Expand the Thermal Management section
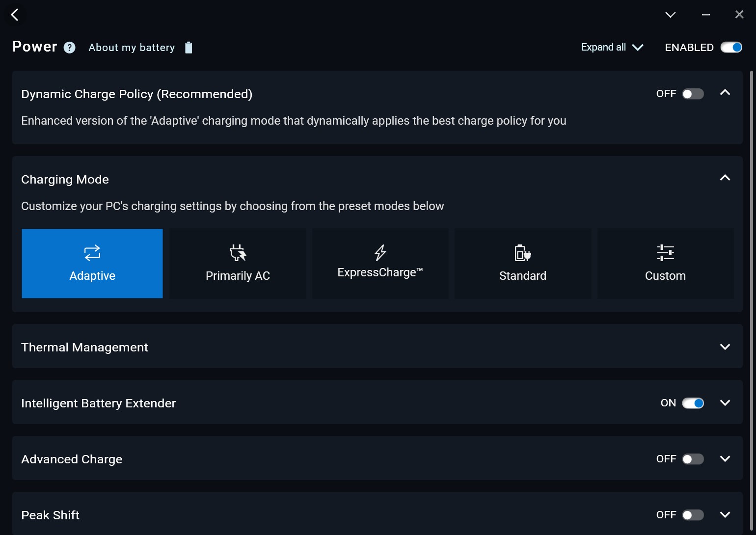 click(725, 347)
